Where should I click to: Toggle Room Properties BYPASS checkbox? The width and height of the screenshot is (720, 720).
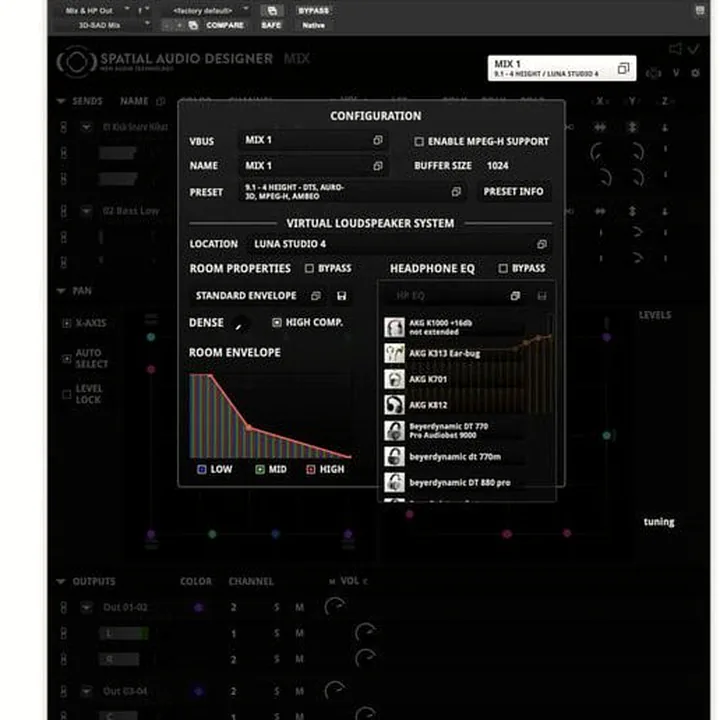click(x=309, y=268)
